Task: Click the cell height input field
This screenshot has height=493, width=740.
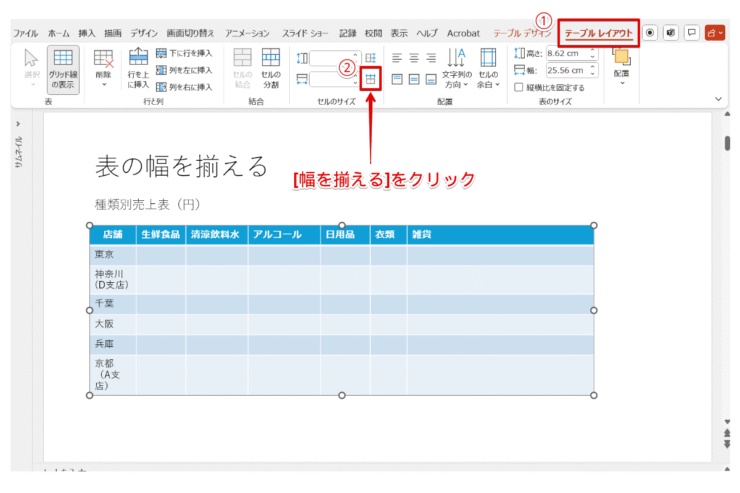Action: [x=332, y=58]
